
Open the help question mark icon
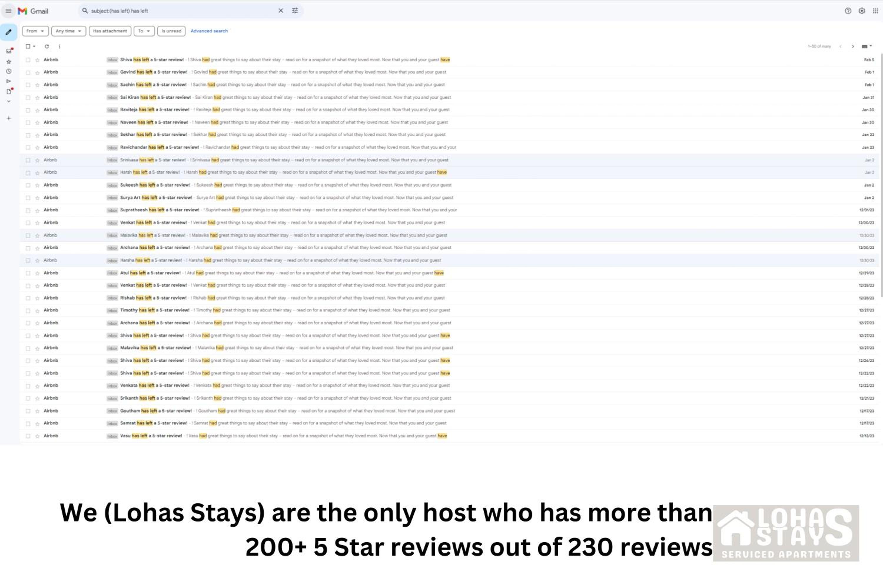[x=848, y=11]
